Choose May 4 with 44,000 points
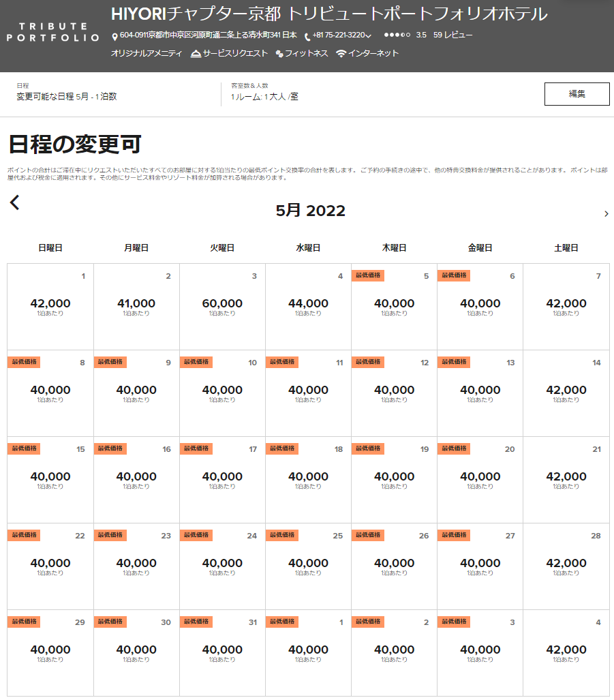This screenshot has width=614, height=700. pyautogui.click(x=308, y=307)
